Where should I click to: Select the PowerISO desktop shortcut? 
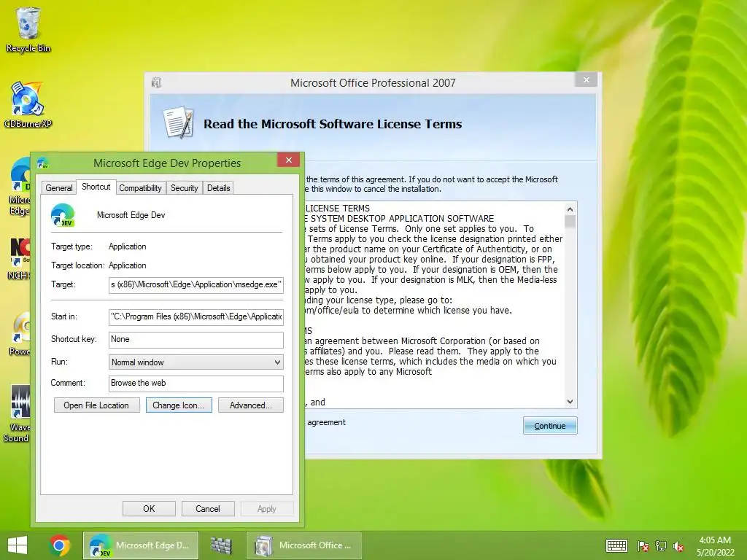pos(20,333)
